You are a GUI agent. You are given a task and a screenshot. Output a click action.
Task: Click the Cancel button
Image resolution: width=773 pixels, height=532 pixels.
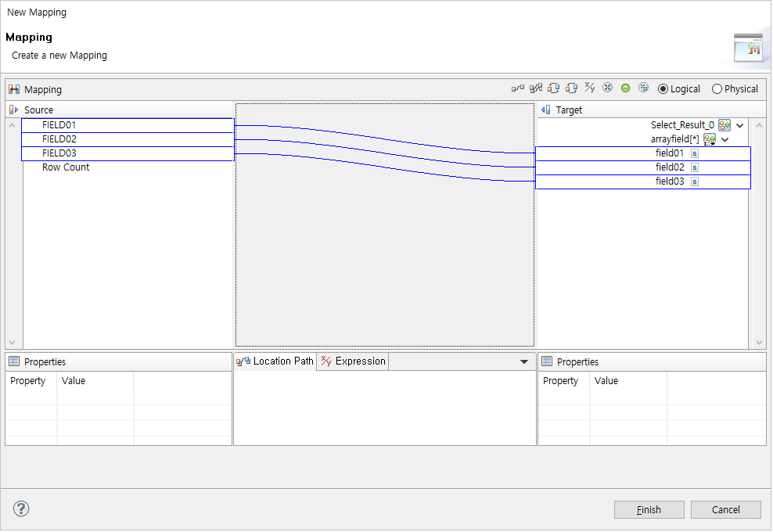pyautogui.click(x=725, y=509)
